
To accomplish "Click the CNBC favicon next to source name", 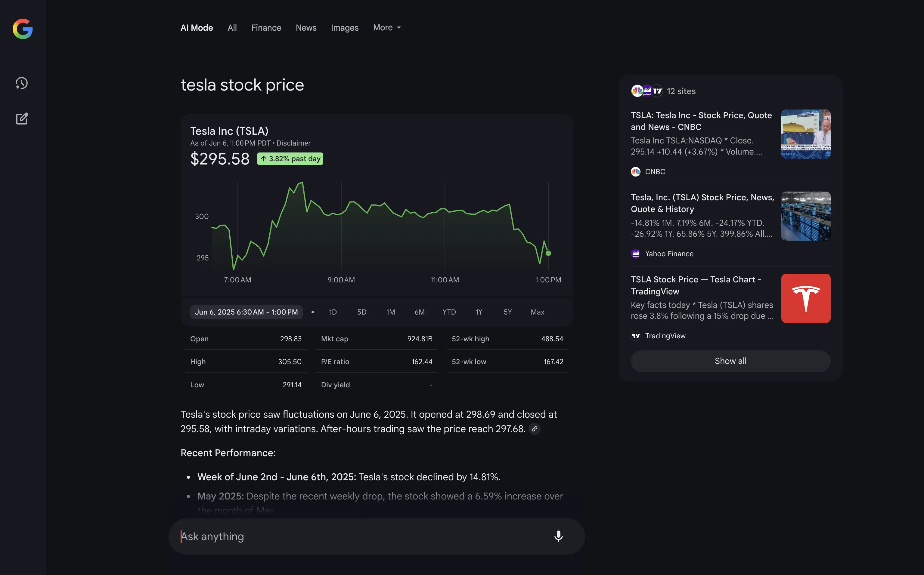I will pyautogui.click(x=636, y=172).
